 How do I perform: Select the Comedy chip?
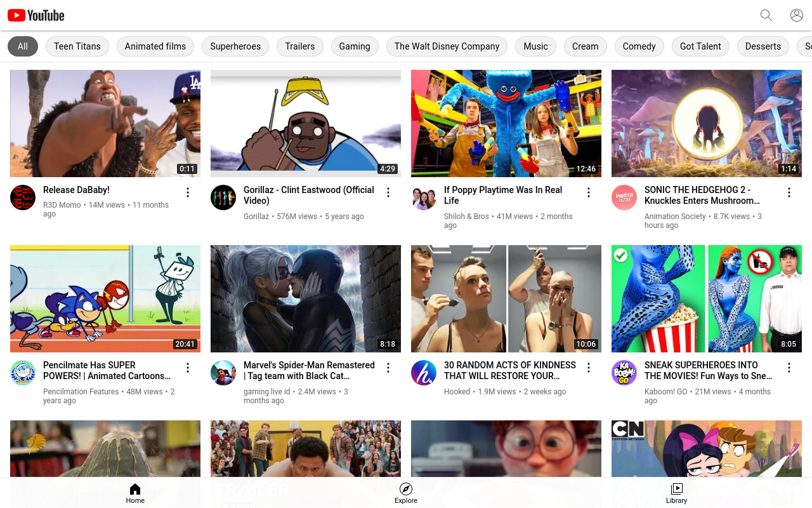(x=639, y=46)
